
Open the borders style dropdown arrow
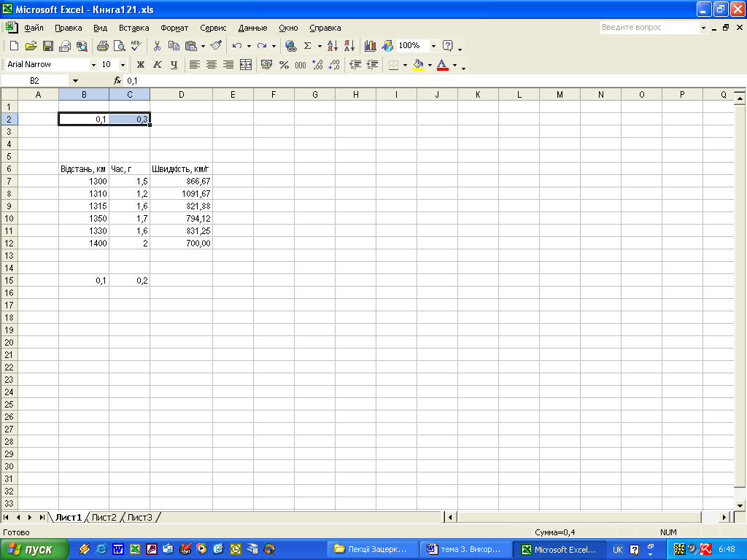click(405, 65)
